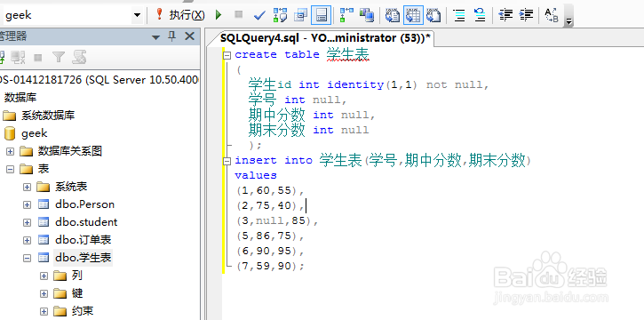The height and width of the screenshot is (320, 644).
Task: Expand the 键 folder
Action: pyautogui.click(x=44, y=293)
